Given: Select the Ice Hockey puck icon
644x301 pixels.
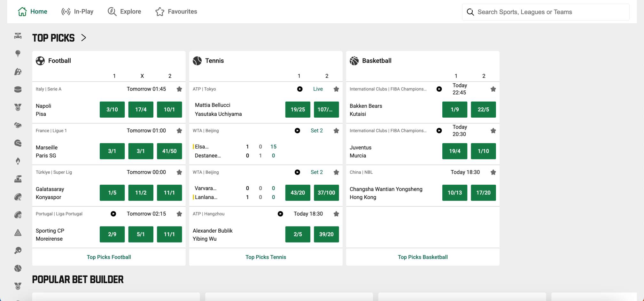Looking at the screenshot, I should tap(18, 89).
